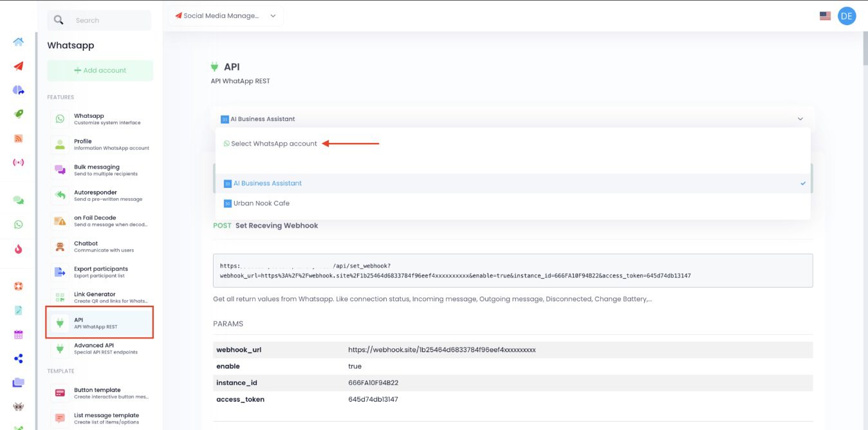Open the DE user avatar
The width and height of the screenshot is (868, 430).
pyautogui.click(x=847, y=16)
